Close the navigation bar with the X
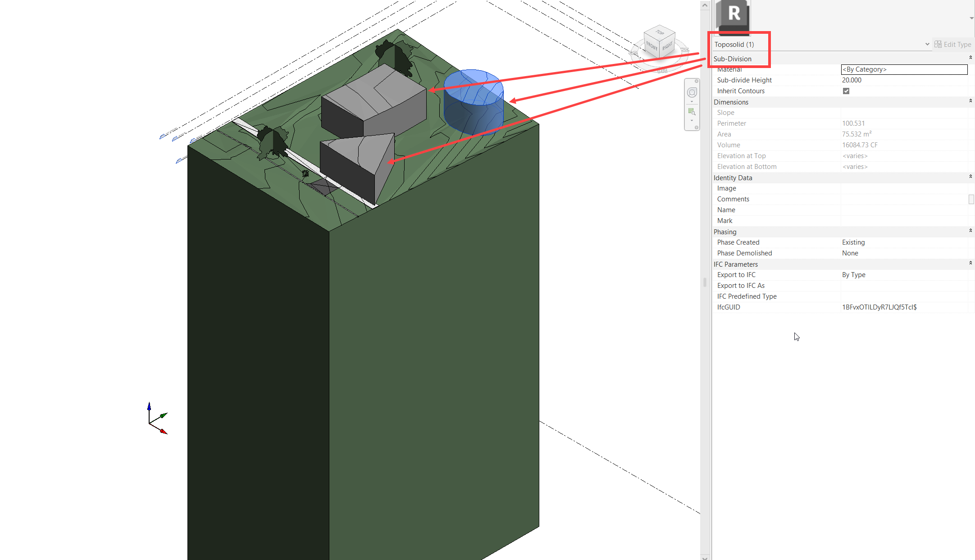 [697, 81]
